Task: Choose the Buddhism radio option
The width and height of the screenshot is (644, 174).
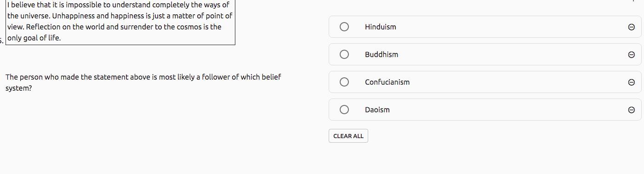Action: tap(344, 54)
